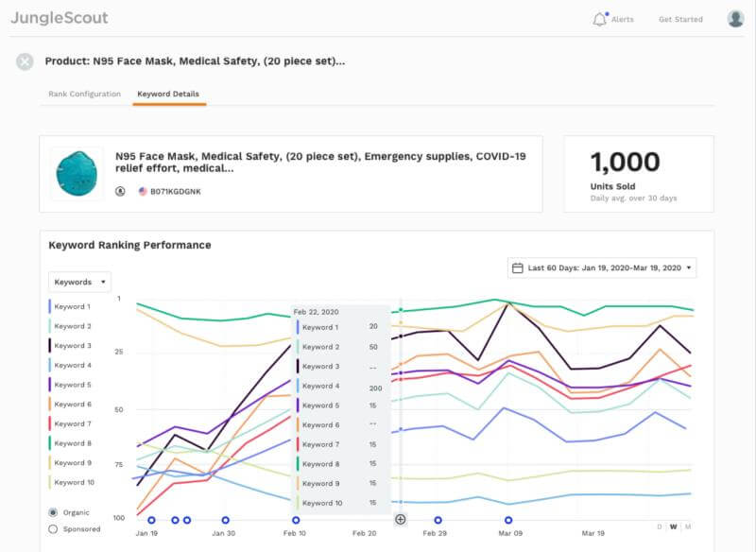The width and height of the screenshot is (756, 552).
Task: Toggle Keyword 9 in left chart legend
Action: [x=70, y=463]
